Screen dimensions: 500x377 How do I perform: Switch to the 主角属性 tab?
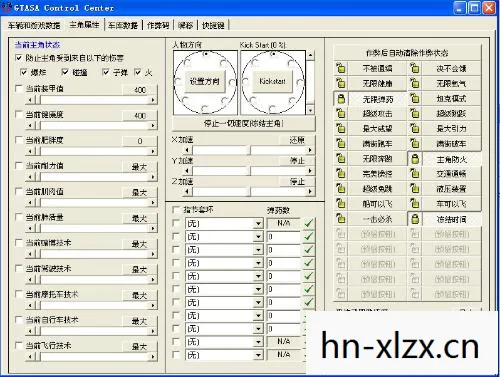(x=84, y=25)
